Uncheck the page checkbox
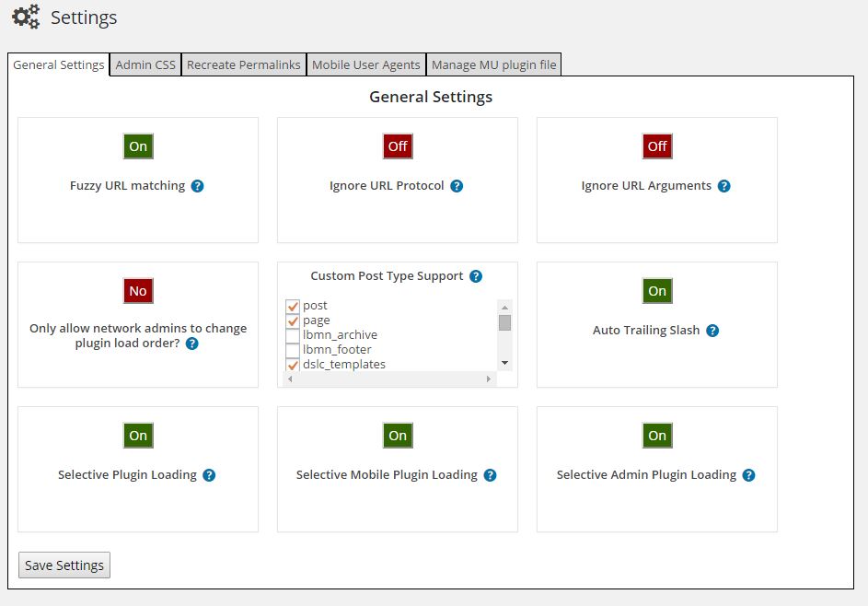868x606 pixels. (293, 320)
